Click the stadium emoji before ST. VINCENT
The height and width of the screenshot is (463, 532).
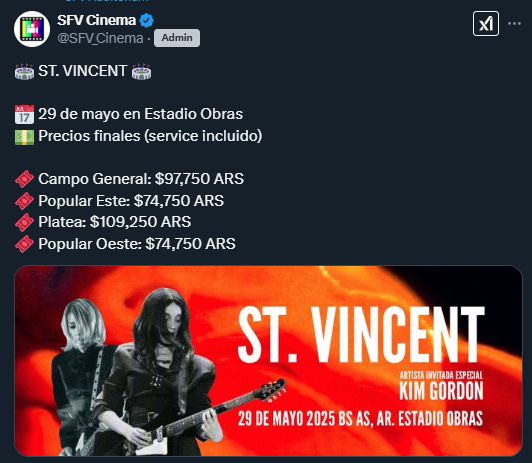[x=24, y=71]
